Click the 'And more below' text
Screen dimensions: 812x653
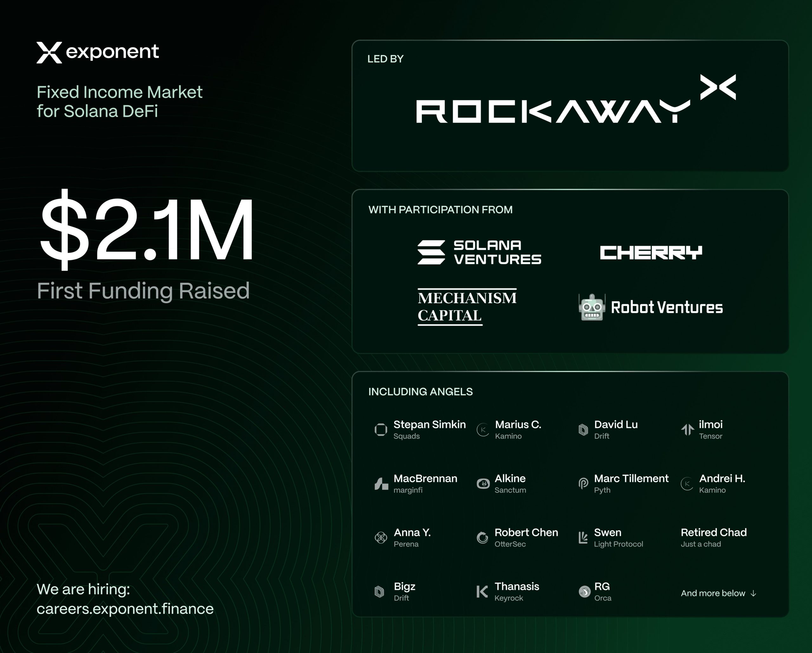click(713, 593)
